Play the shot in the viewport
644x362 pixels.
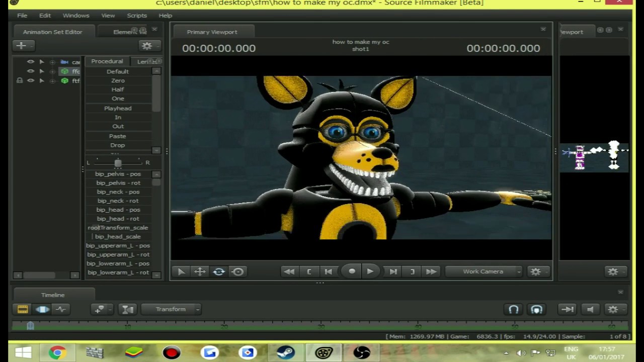coord(370,271)
